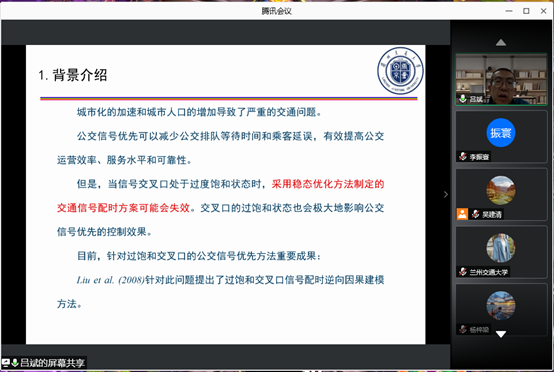Click the muted mic icon beside 杨梓梁
The image size is (554, 372).
click(463, 329)
